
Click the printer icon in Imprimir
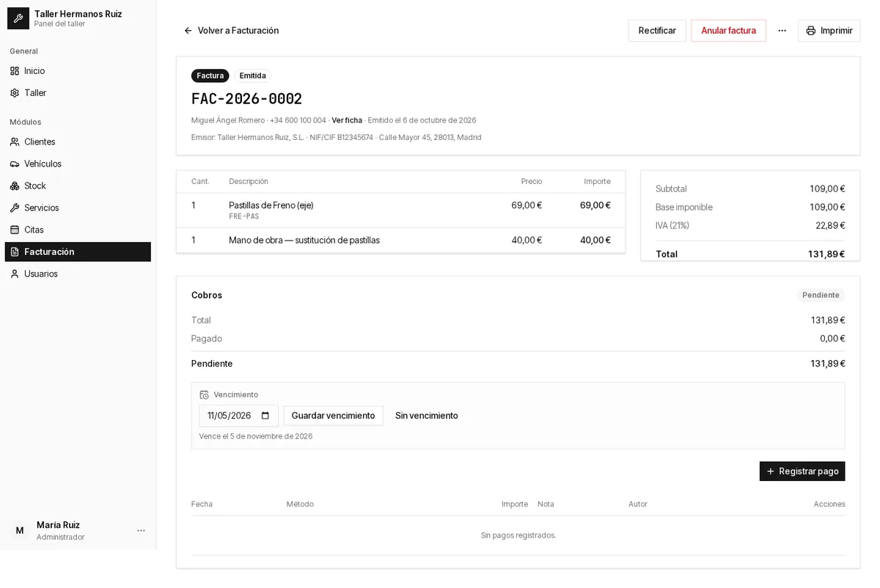click(x=810, y=31)
